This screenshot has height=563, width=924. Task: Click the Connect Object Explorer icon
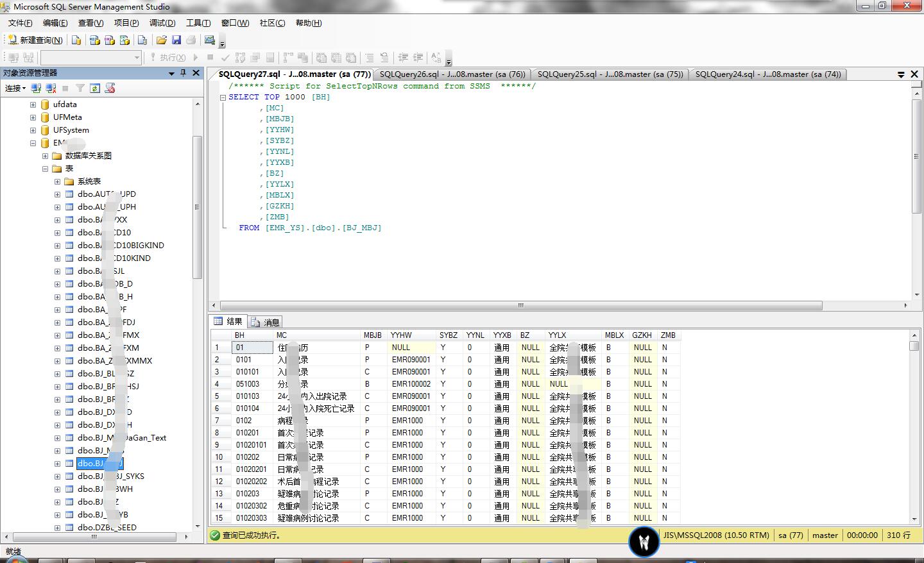37,88
